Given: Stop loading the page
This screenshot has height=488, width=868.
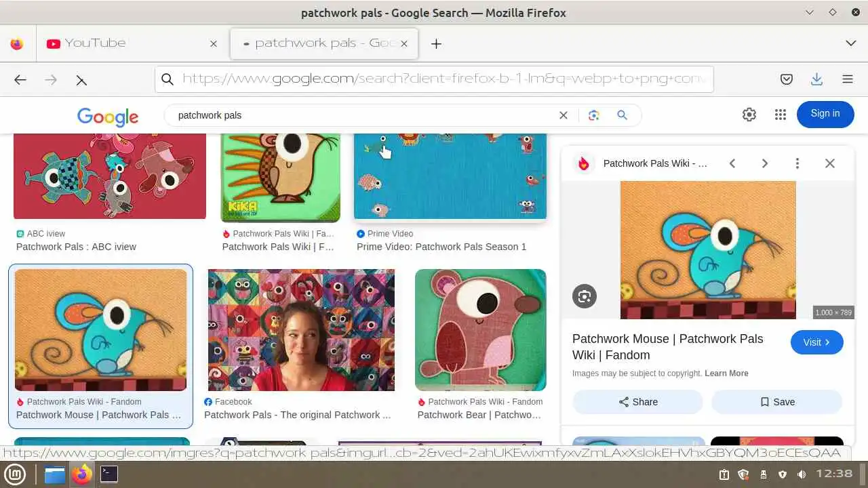Looking at the screenshot, I should click(81, 80).
